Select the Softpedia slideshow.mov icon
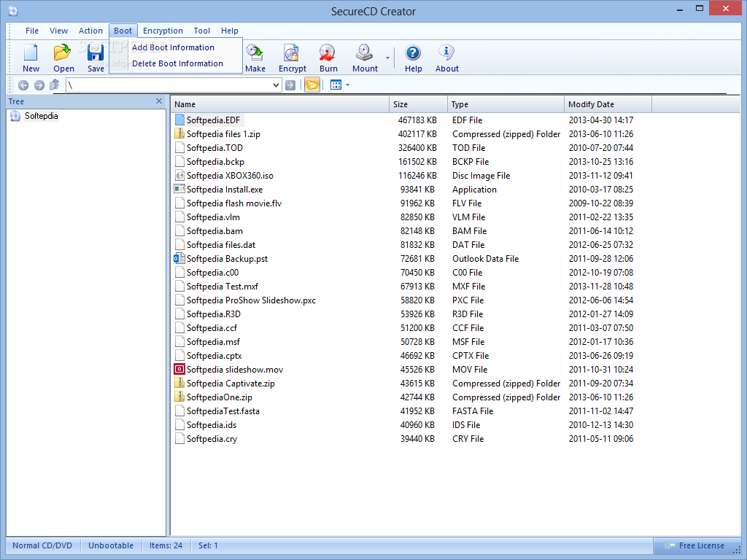Screen dimensions: 747x560 179,369
